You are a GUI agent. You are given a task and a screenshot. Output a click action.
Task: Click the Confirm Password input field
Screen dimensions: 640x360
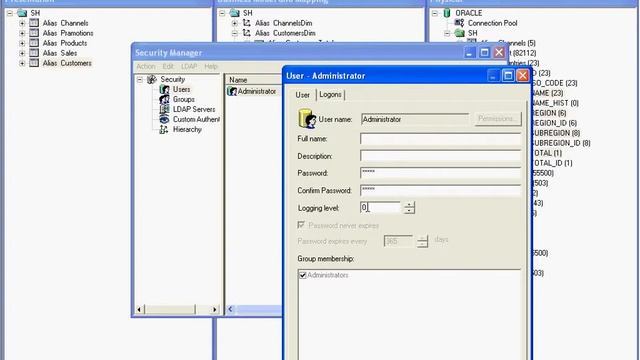[440, 190]
